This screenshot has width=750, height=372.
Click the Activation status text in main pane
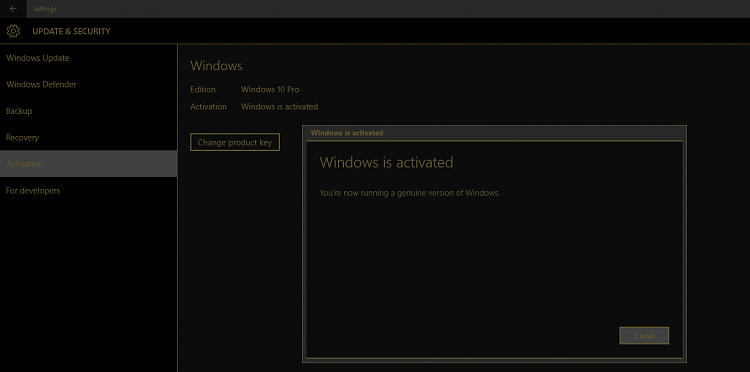pos(279,107)
